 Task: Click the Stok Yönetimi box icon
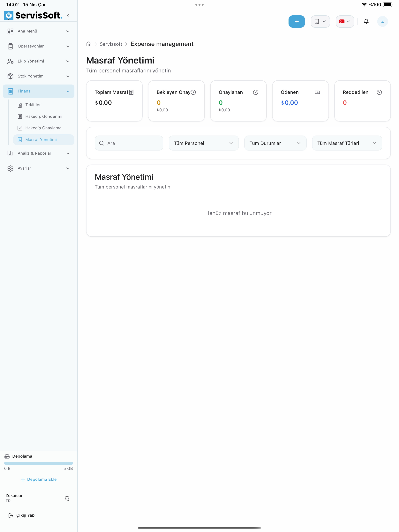(10, 76)
